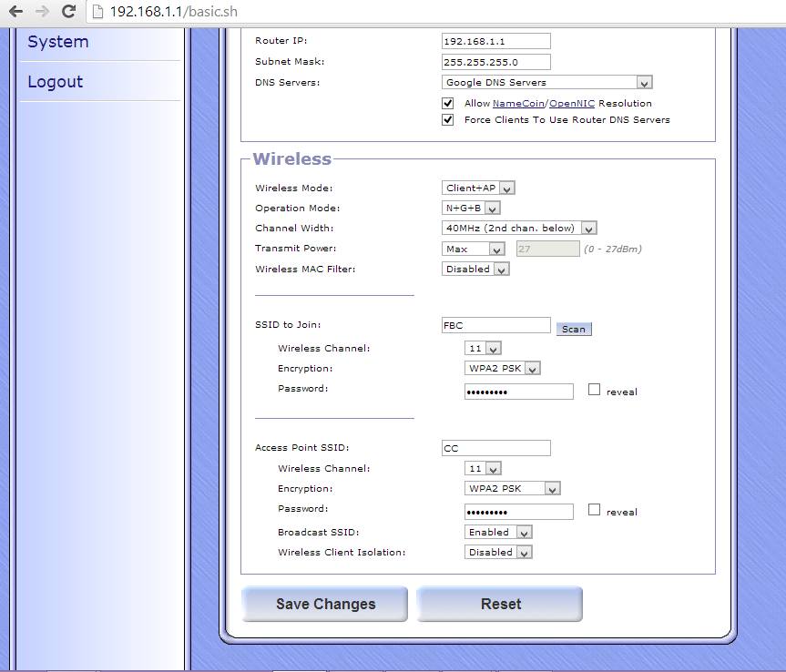
Task: Click the browser back arrow
Action: [x=15, y=12]
